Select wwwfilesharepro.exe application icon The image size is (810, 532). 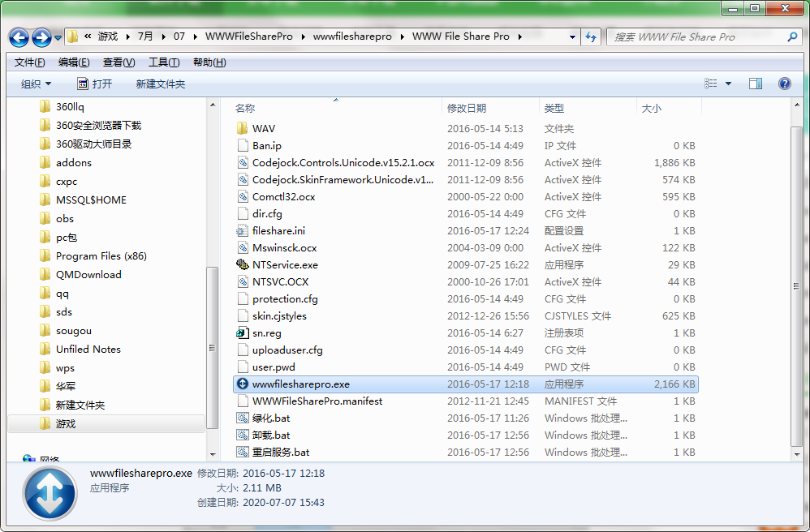pos(243,384)
